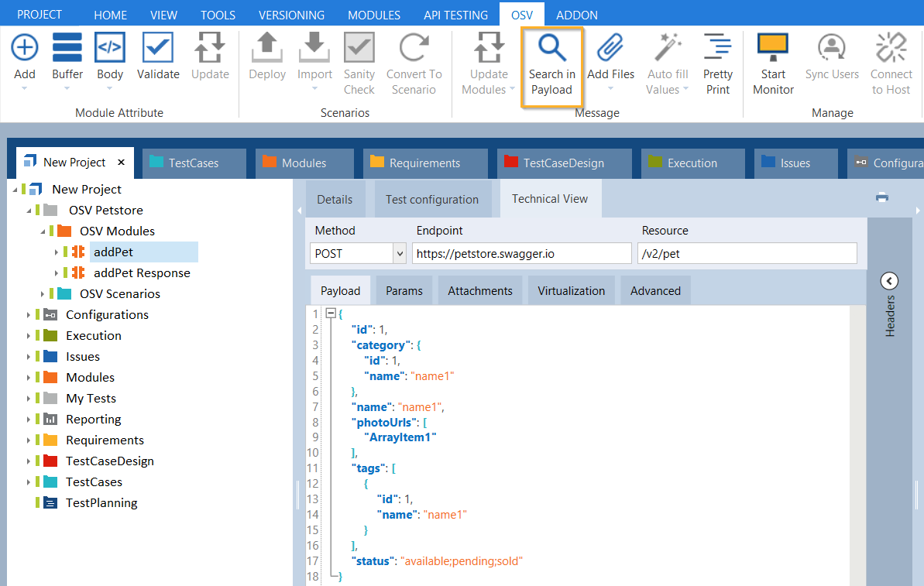Click the print icon in Technical View
Screen dimensions: 924x586
point(881,197)
